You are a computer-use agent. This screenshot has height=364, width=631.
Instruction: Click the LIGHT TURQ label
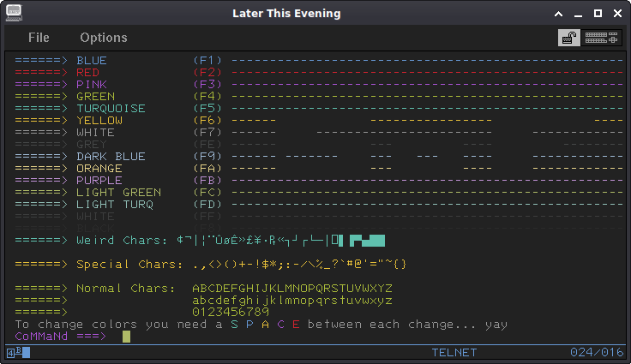[115, 205]
